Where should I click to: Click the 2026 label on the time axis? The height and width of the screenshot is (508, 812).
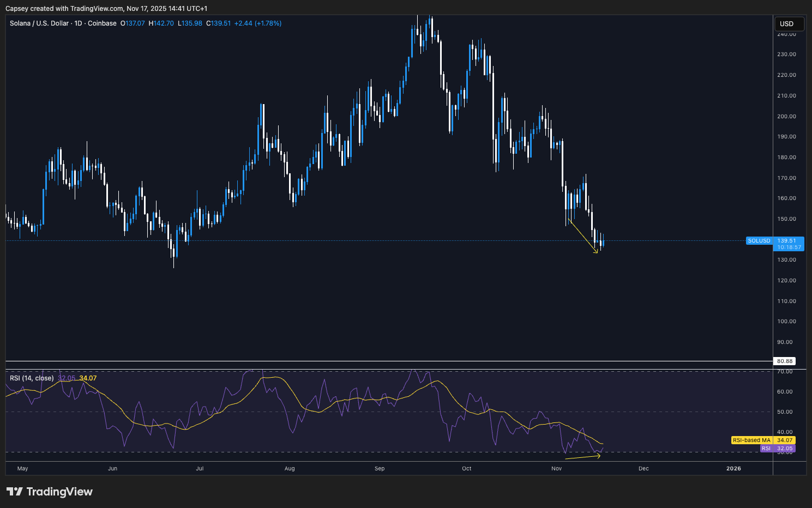[x=733, y=468]
